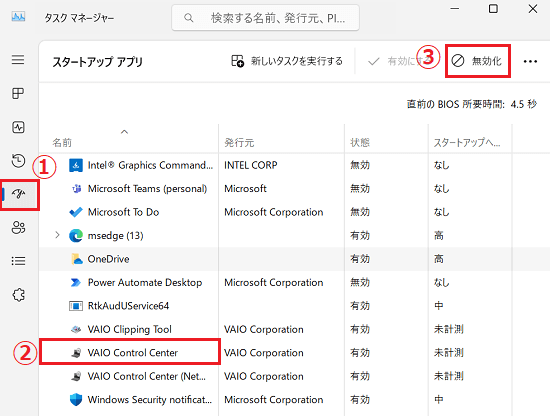Click the 中 impact value of RtkAudUService64
The height and width of the screenshot is (416, 550).
[x=438, y=306]
